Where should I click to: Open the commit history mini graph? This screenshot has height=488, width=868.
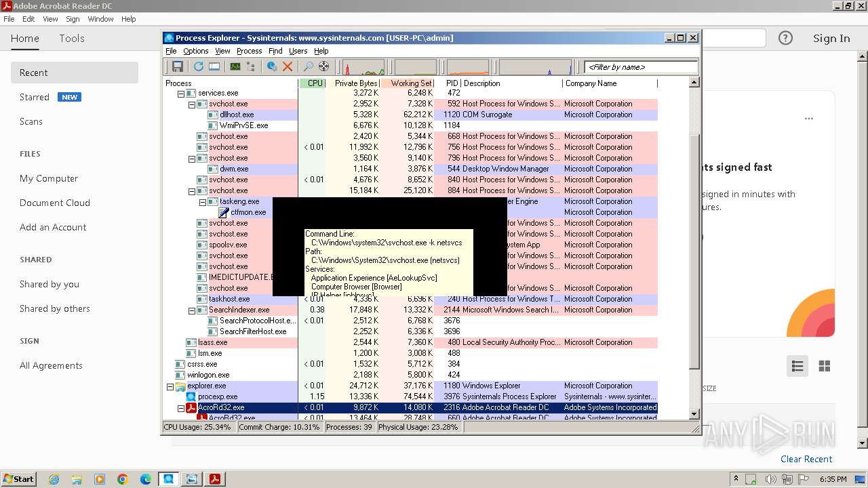click(x=415, y=67)
